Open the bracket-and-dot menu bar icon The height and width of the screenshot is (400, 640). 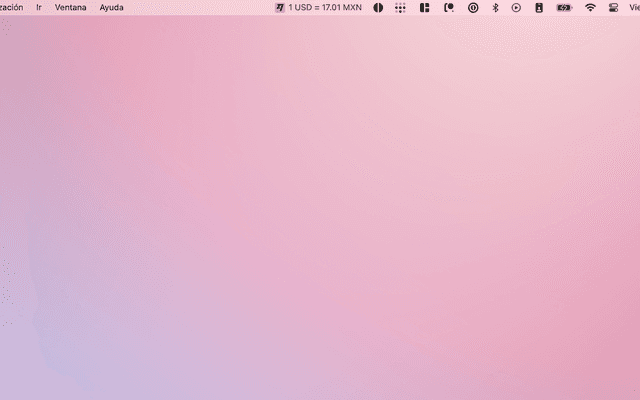click(x=449, y=7)
